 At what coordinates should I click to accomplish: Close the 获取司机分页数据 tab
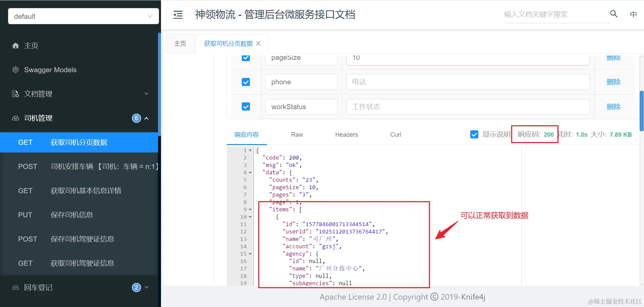(x=258, y=43)
